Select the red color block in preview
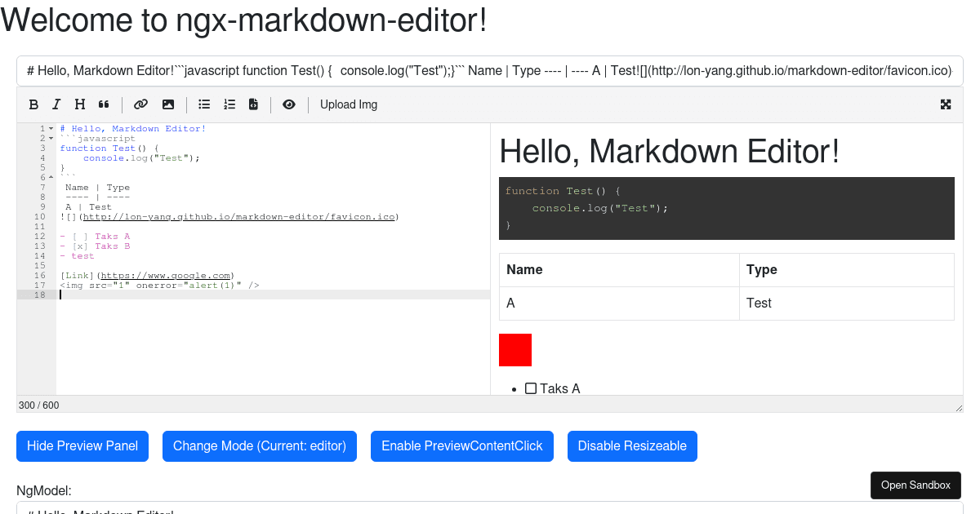Screen dimensions: 980x514 [x=514, y=349]
